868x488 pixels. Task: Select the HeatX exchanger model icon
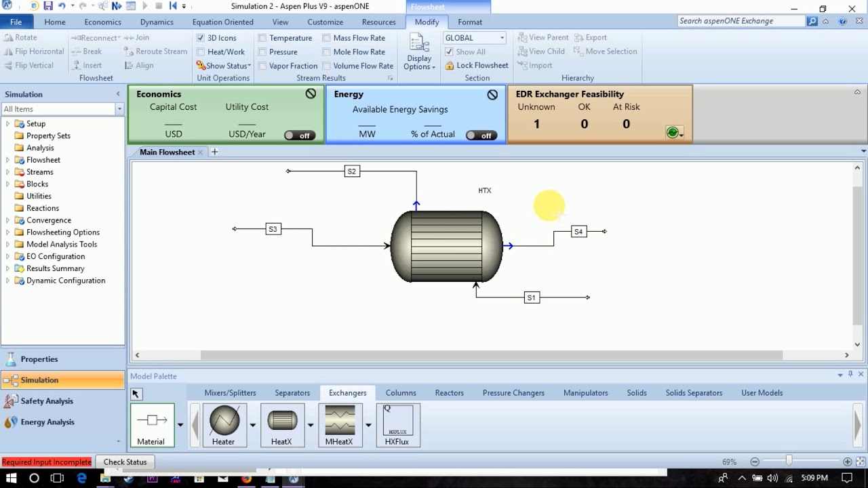click(x=282, y=420)
